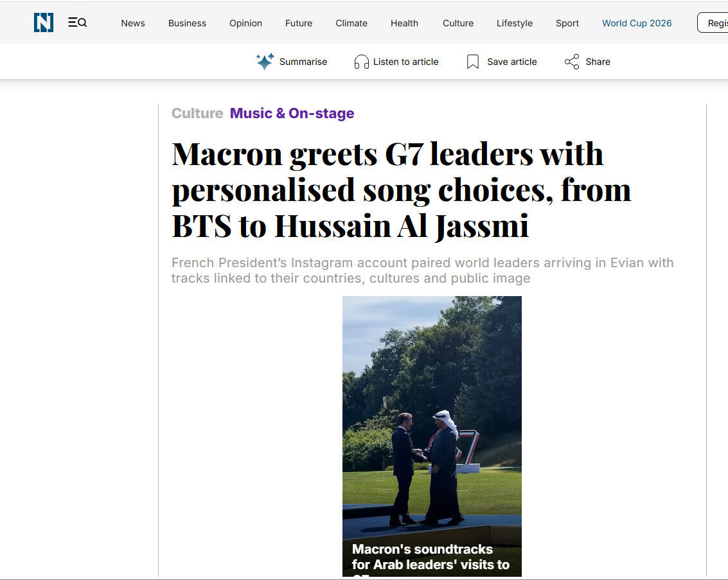Image resolution: width=728 pixels, height=580 pixels.
Task: Go to Opinion section
Action: (245, 23)
